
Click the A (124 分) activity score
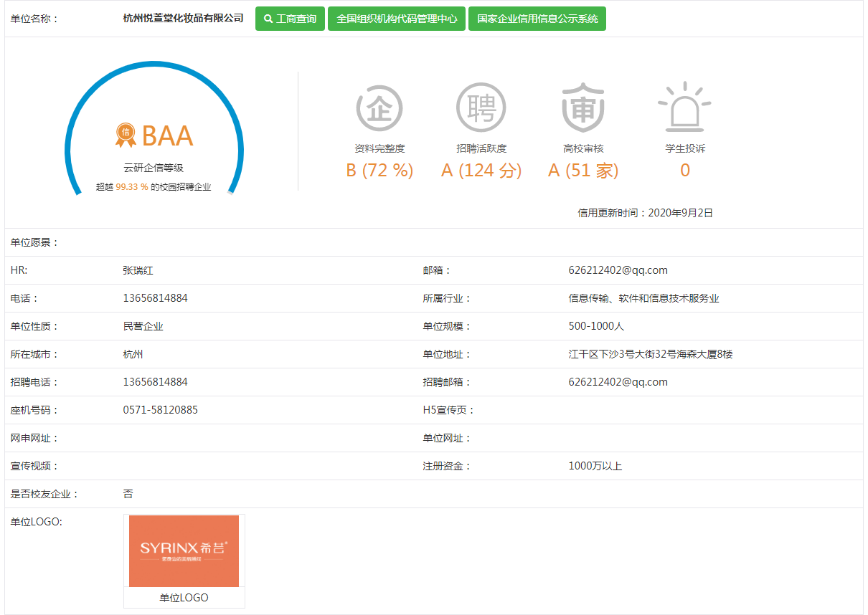[481, 171]
